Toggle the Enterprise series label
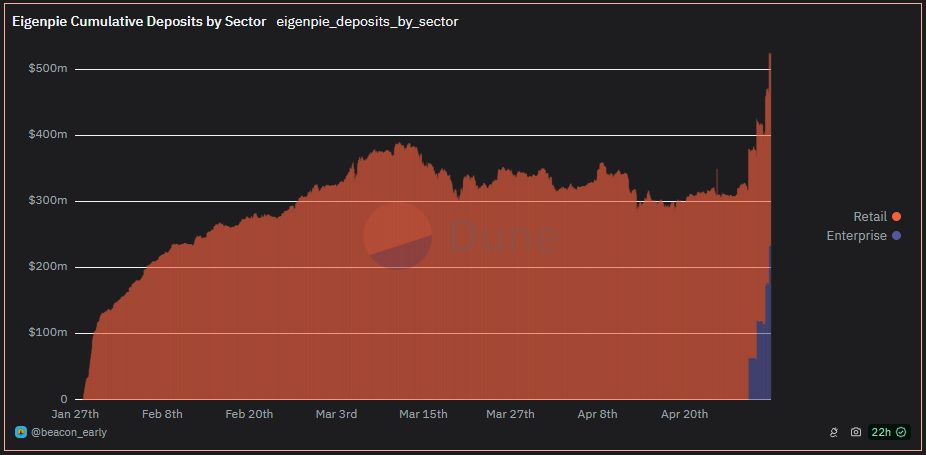The height and width of the screenshot is (455, 926). click(x=856, y=236)
